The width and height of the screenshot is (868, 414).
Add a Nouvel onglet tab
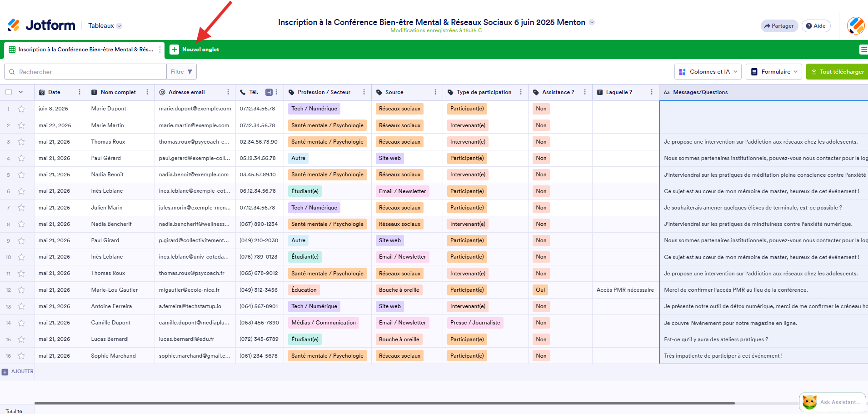(195, 50)
